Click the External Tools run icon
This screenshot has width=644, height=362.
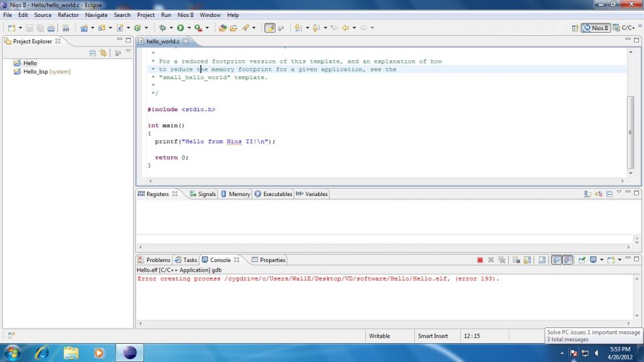(198, 28)
